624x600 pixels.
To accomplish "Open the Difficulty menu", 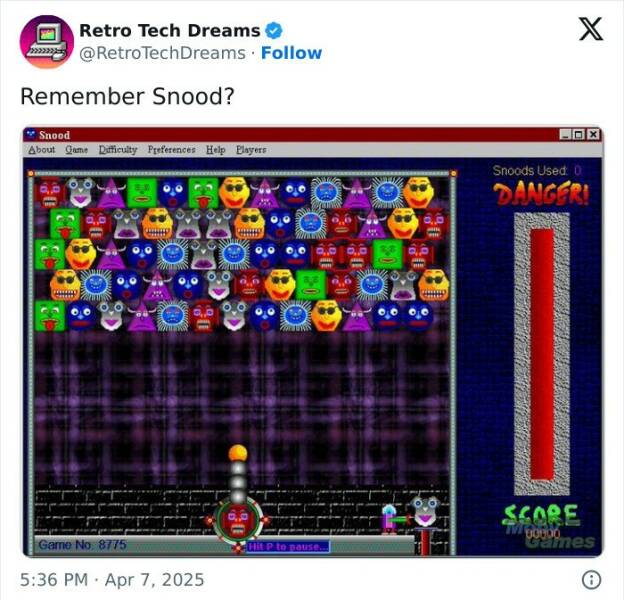I will point(118,150).
